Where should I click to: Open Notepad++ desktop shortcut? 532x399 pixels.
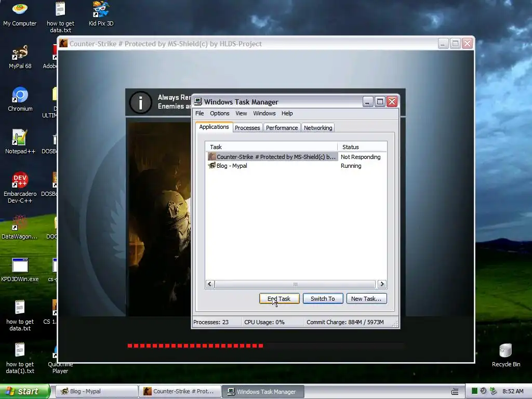[x=20, y=142]
